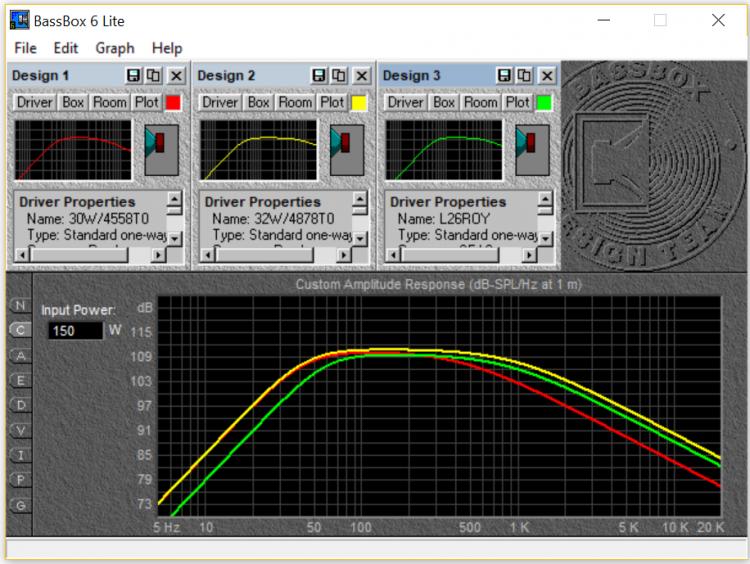Open the Edit menu
The image size is (750, 564).
pos(66,48)
